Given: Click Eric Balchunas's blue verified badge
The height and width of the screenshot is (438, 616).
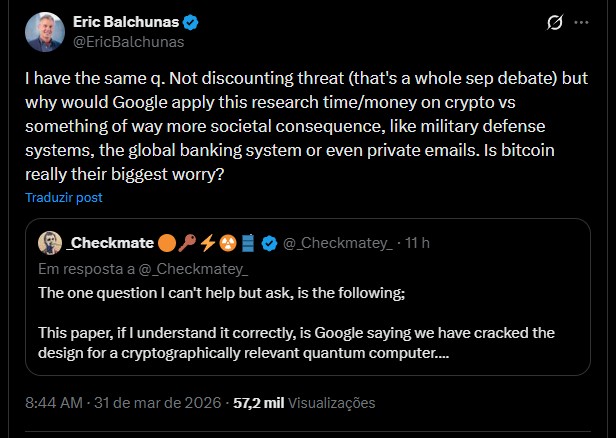Looking at the screenshot, I should pos(193,22).
